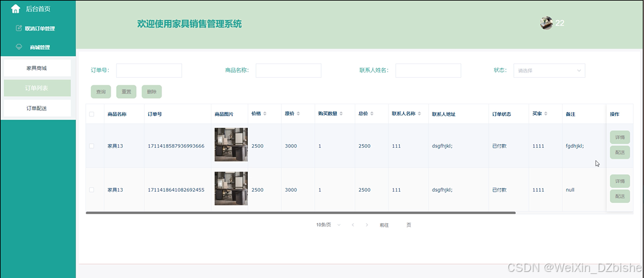Open product image of order ending 692455

tap(231, 189)
